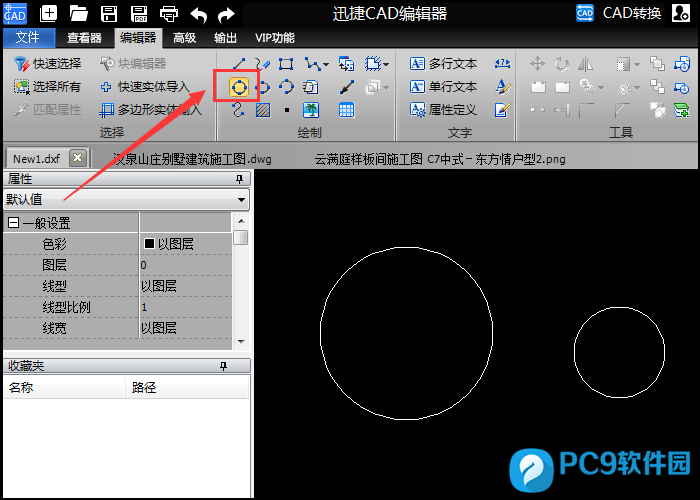Activate the Hatch fill tool
700x500 pixels.
(263, 109)
